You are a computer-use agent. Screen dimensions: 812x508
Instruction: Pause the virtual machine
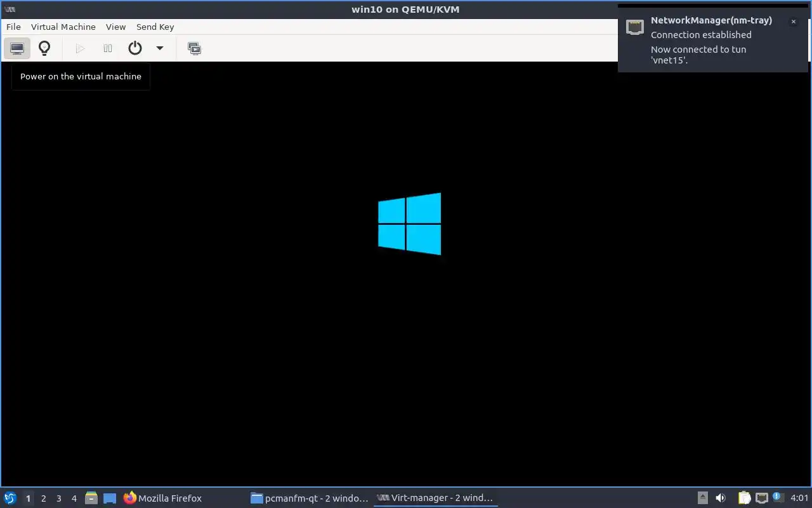point(108,48)
